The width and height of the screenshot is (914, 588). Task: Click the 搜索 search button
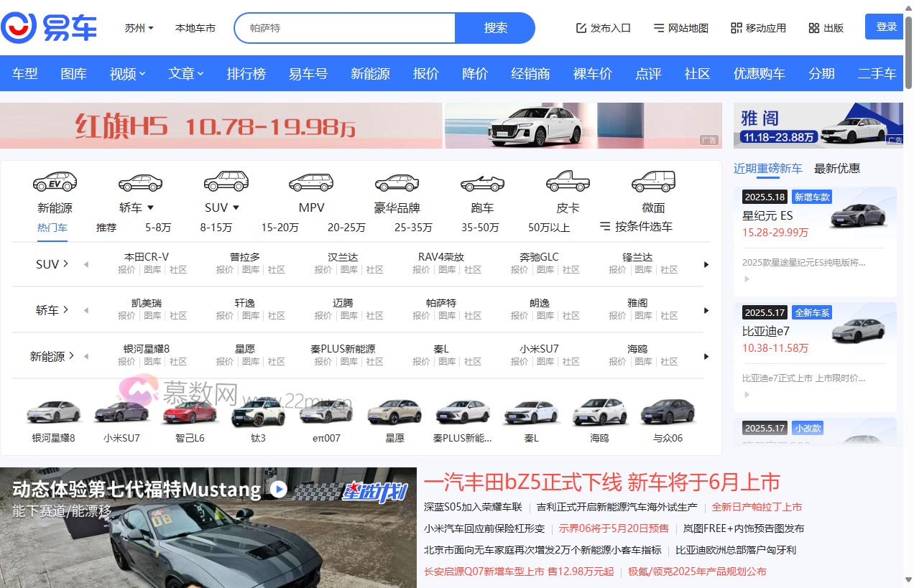(495, 27)
